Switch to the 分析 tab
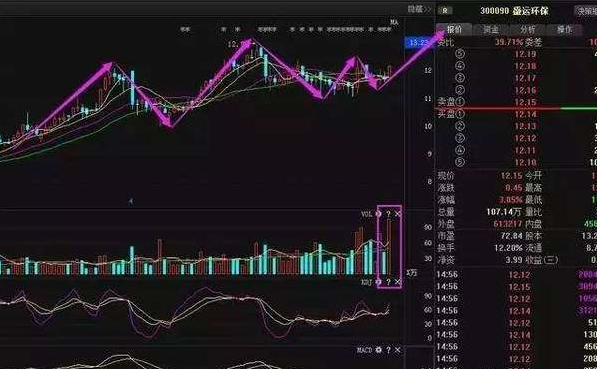This screenshot has height=369, width=597. [x=528, y=29]
